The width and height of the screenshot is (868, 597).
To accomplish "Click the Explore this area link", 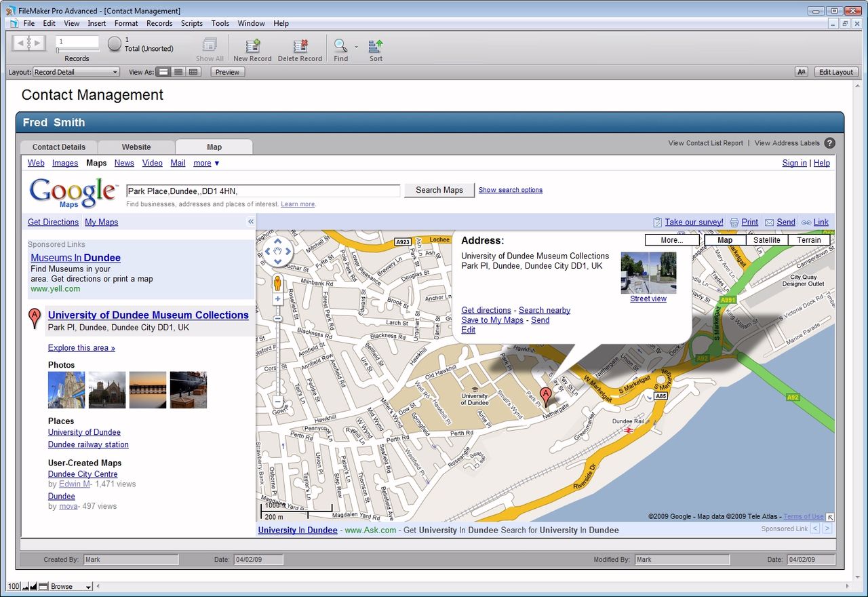I will pyautogui.click(x=81, y=348).
